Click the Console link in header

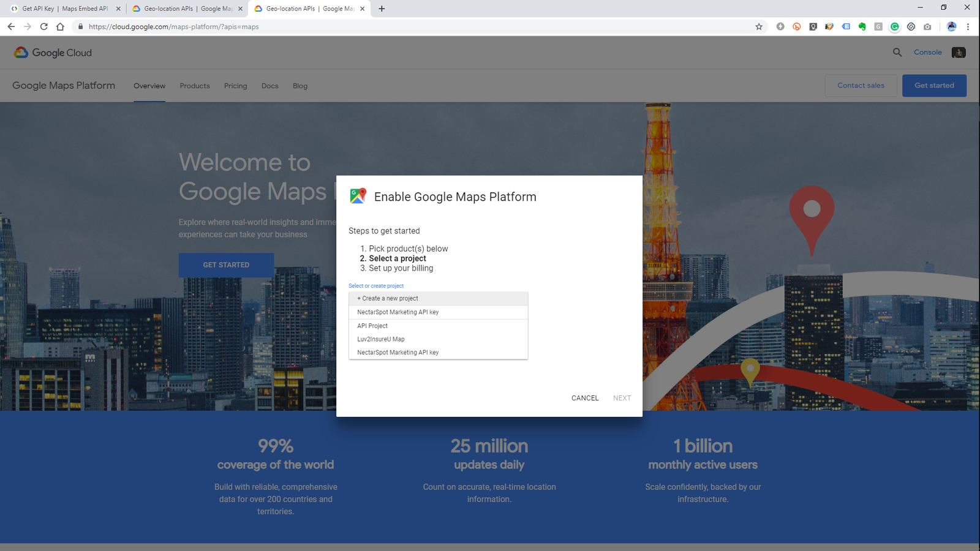[x=927, y=53]
